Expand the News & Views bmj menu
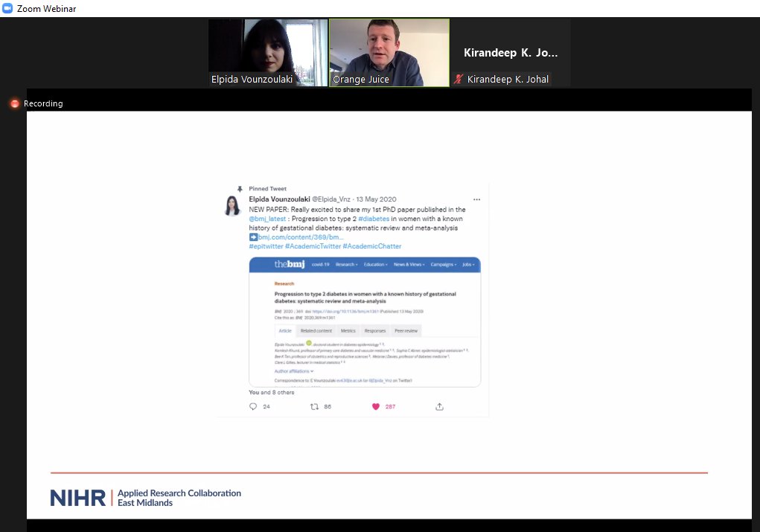760x532 pixels. click(409, 265)
